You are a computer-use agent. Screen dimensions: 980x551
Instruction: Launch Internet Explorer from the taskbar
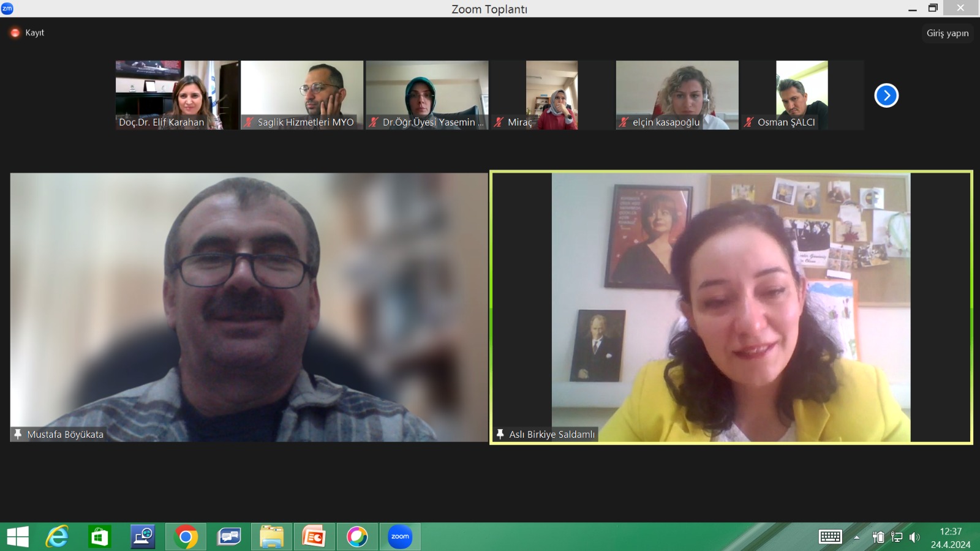[x=58, y=537]
